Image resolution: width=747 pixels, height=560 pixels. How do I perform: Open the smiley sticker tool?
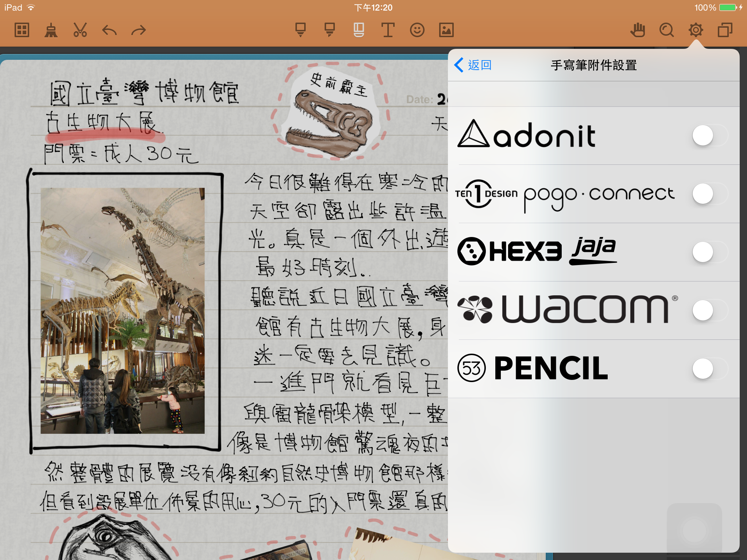click(x=417, y=30)
